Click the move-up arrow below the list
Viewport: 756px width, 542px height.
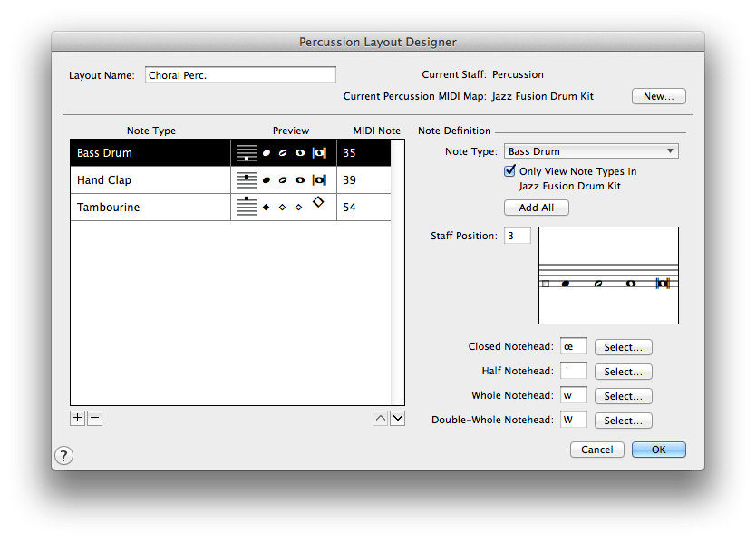click(381, 418)
